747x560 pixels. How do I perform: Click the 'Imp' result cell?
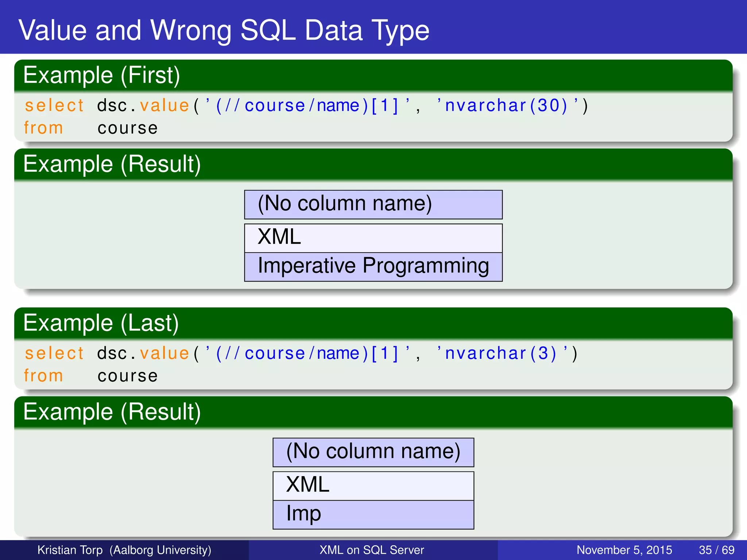click(x=373, y=514)
